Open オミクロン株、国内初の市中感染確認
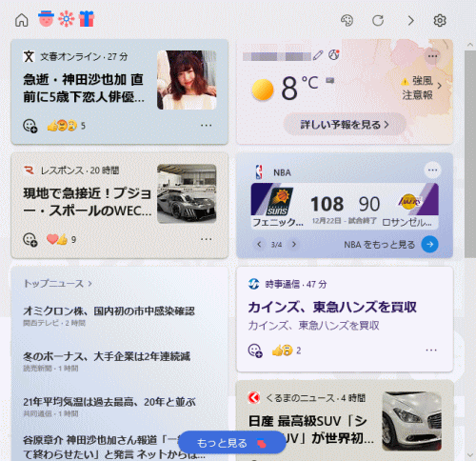 (x=109, y=311)
